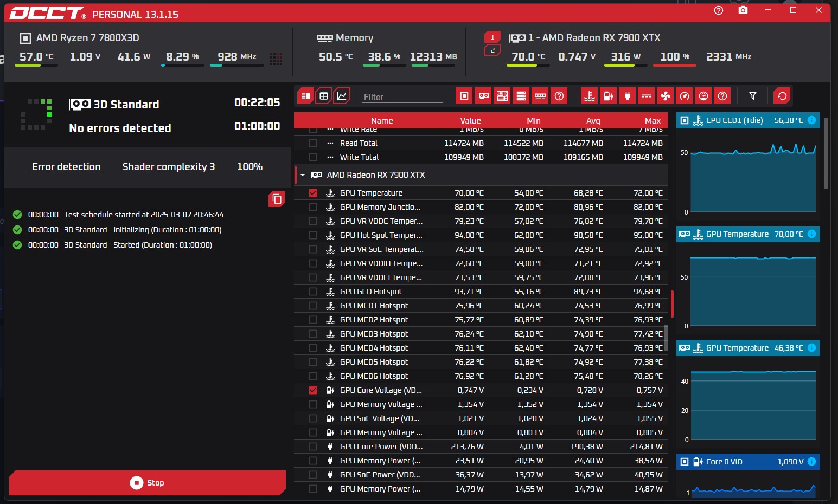The height and width of the screenshot is (504, 838).
Task: Filter sensors by speedometer type
Action: point(685,96)
